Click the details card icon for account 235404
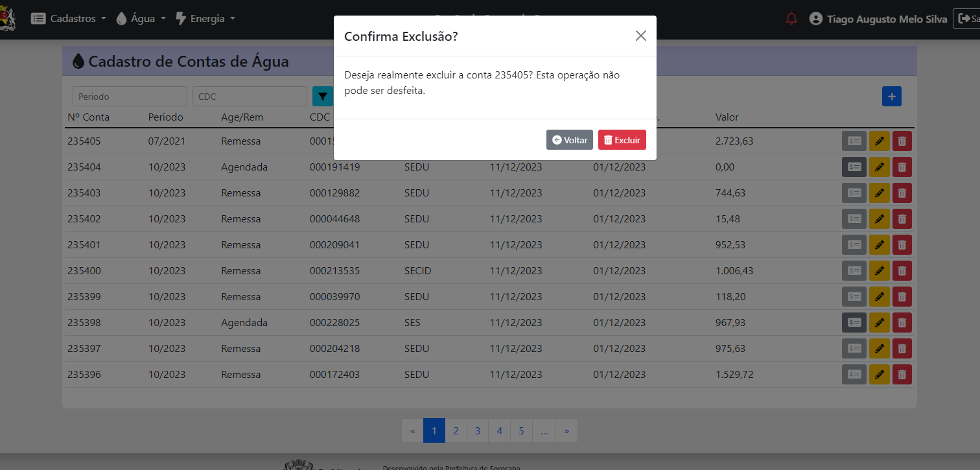Screen dimensions: 980x470 [x=854, y=167]
